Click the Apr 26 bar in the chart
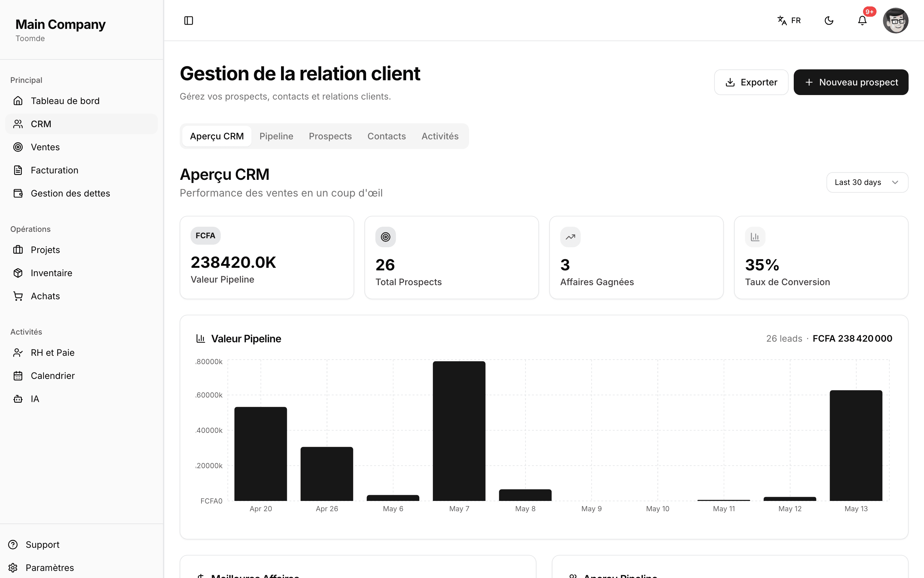The height and width of the screenshot is (578, 924). click(x=327, y=474)
